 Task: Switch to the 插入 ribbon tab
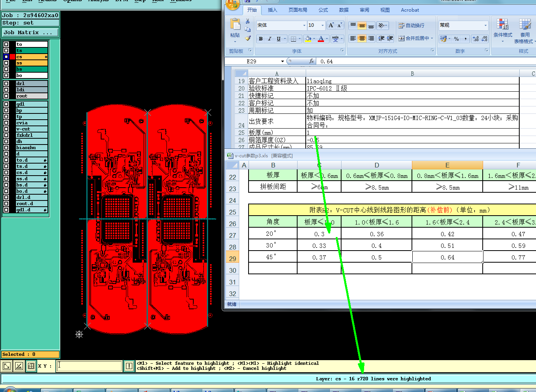[x=273, y=10]
